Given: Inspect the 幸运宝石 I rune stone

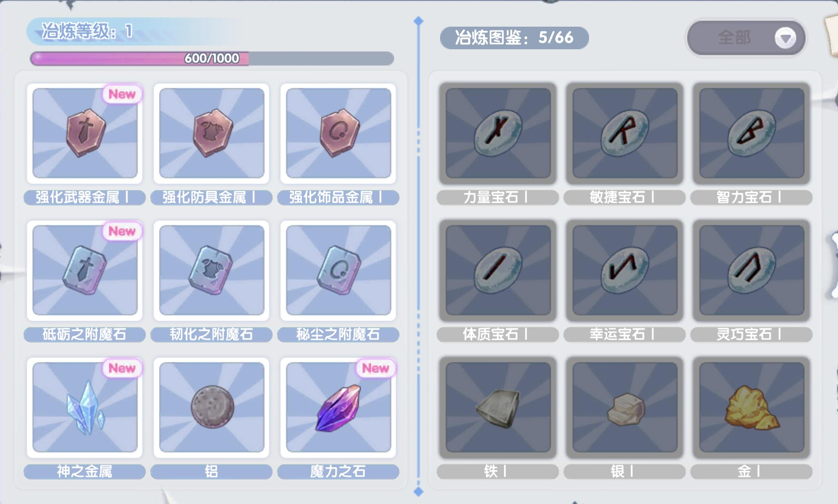Looking at the screenshot, I should (x=625, y=270).
